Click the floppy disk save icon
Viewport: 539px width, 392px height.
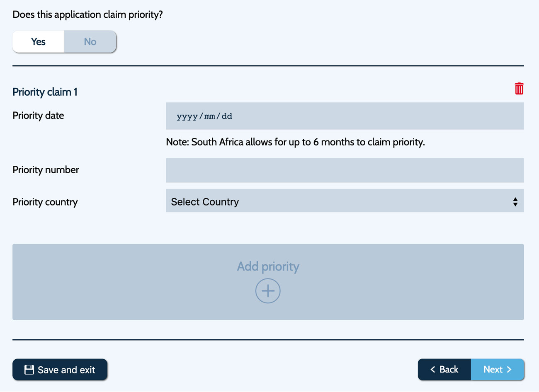click(29, 370)
